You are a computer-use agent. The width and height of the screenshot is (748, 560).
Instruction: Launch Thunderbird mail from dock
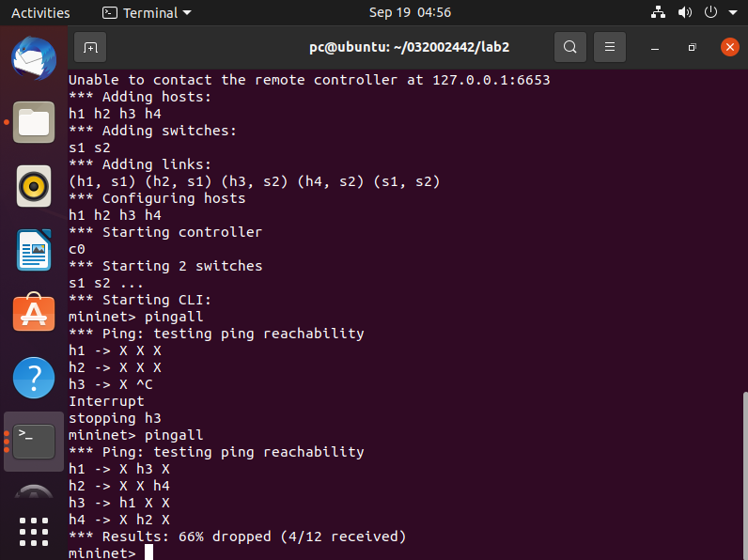tap(34, 58)
